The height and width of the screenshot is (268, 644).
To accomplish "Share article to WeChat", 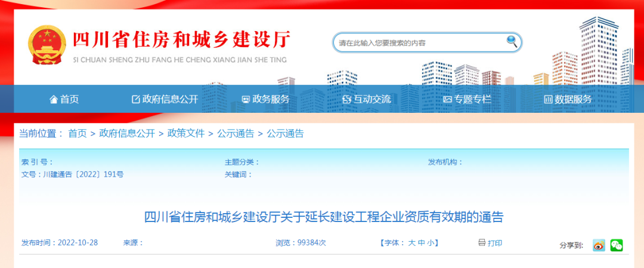I will click(x=617, y=245).
